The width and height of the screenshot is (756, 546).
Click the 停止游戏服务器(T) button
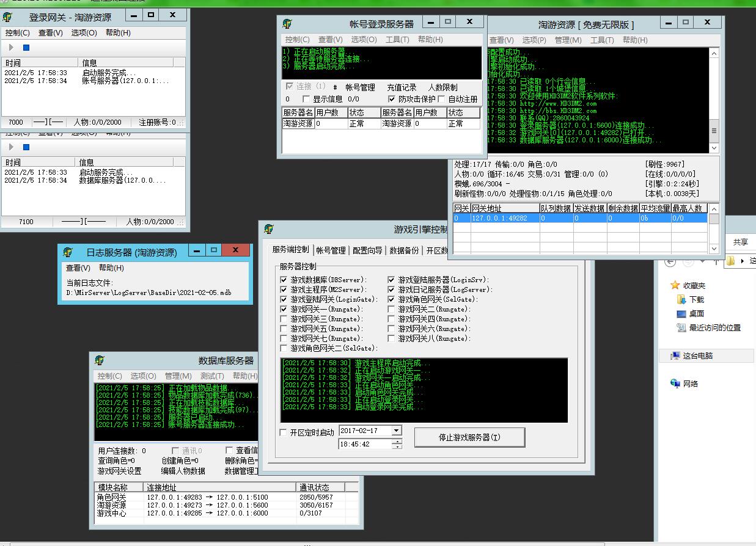click(469, 437)
